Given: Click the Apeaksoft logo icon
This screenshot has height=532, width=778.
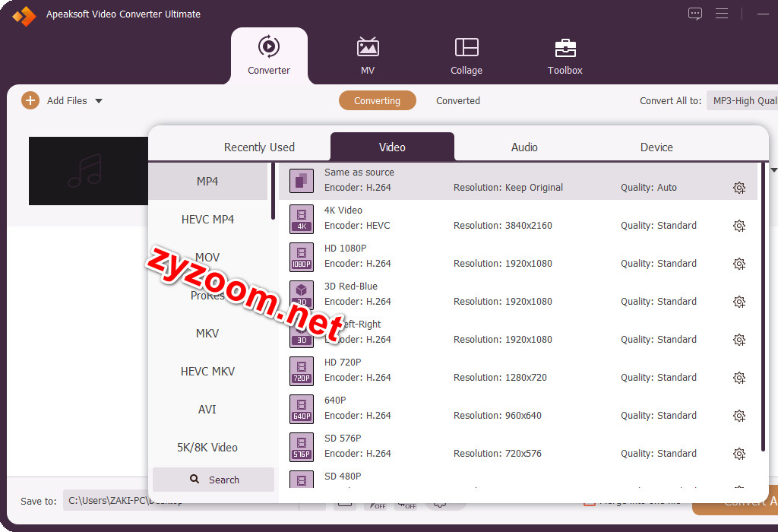Looking at the screenshot, I should [x=24, y=16].
